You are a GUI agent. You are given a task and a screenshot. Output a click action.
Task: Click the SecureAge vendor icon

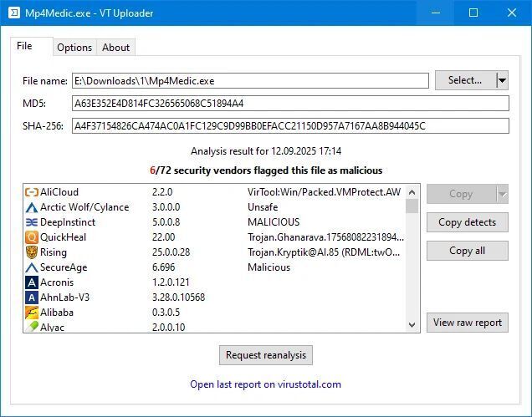32,267
